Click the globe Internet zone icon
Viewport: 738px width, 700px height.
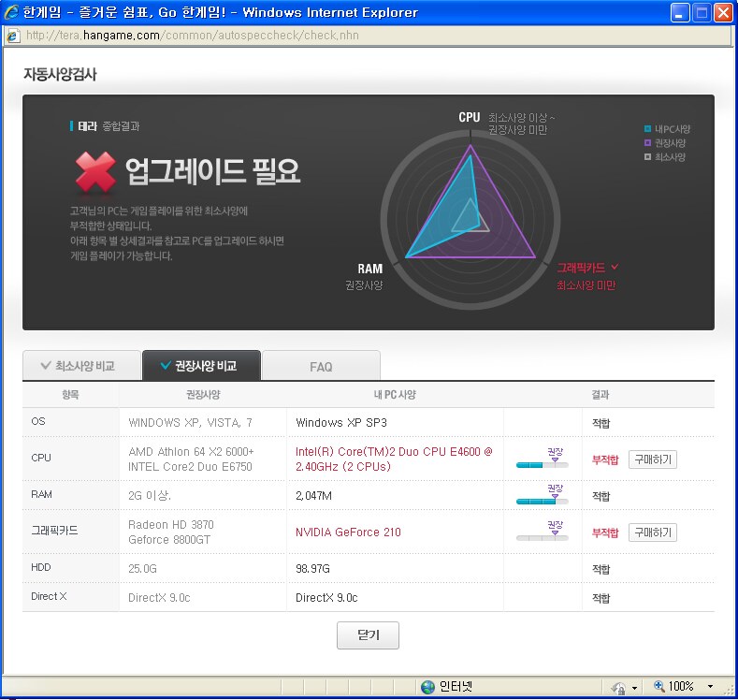click(427, 687)
